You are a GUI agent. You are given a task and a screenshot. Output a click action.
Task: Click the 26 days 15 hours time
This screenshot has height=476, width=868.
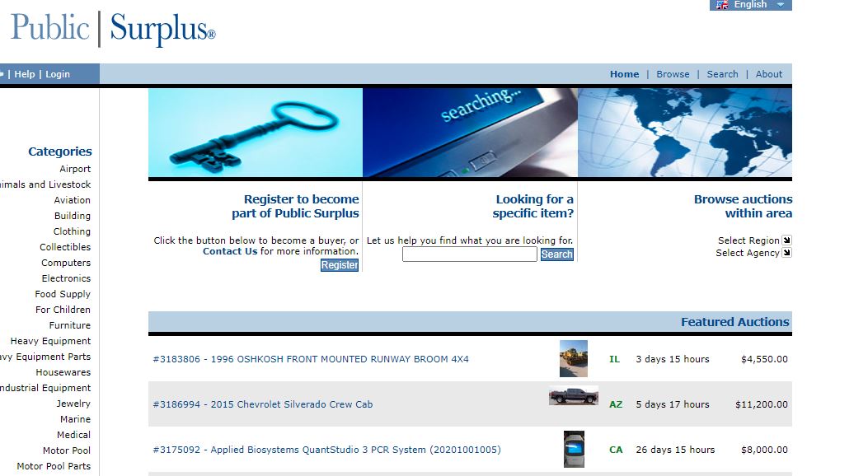click(675, 450)
